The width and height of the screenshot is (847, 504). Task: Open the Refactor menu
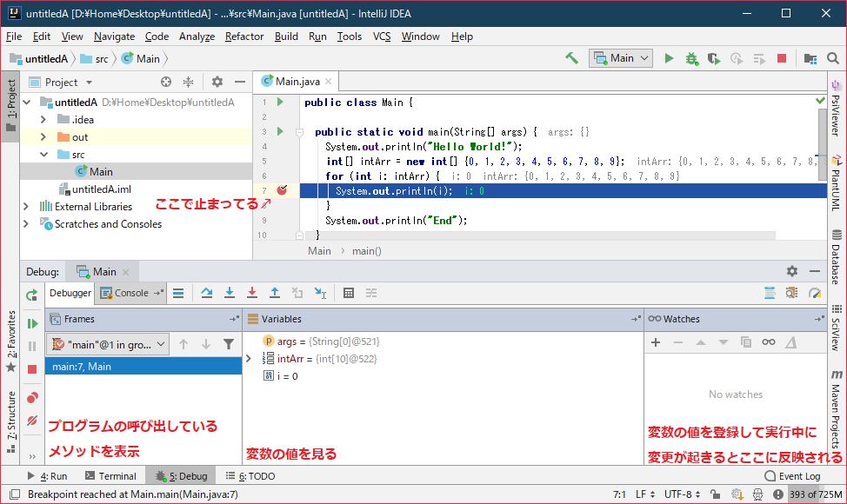point(243,36)
